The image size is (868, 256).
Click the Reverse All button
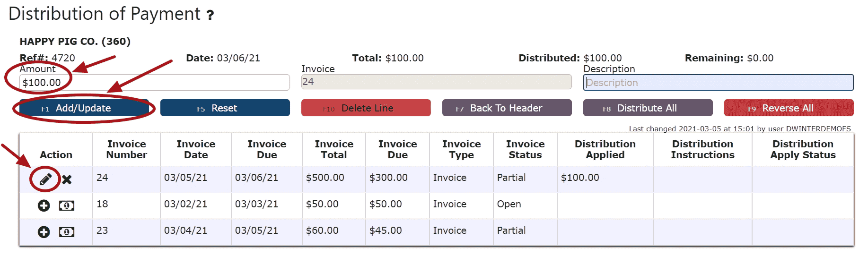tap(789, 108)
